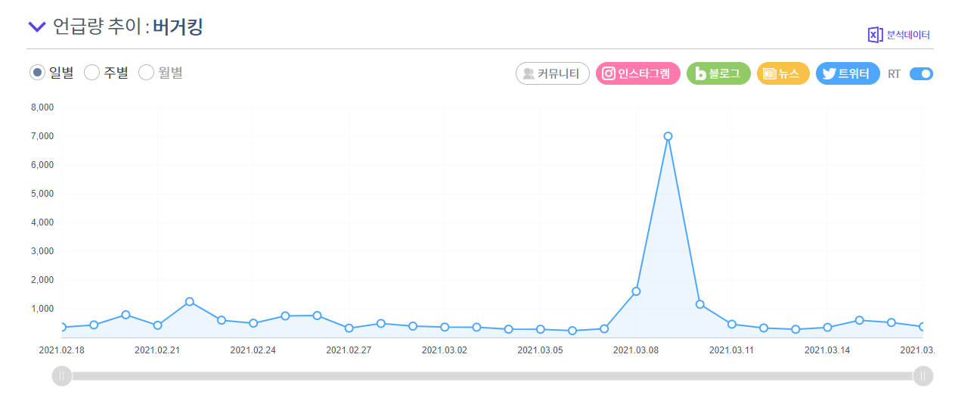Download 분석데이터 Excel file
This screenshot has height=401, width=980.
[898, 35]
